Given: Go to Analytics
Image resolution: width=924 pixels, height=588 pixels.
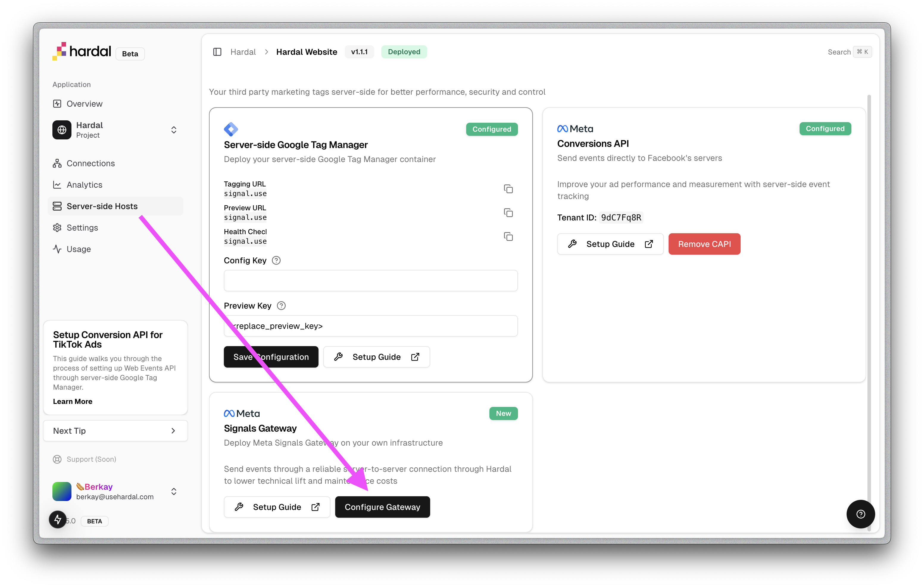Looking at the screenshot, I should pyautogui.click(x=115, y=185).
